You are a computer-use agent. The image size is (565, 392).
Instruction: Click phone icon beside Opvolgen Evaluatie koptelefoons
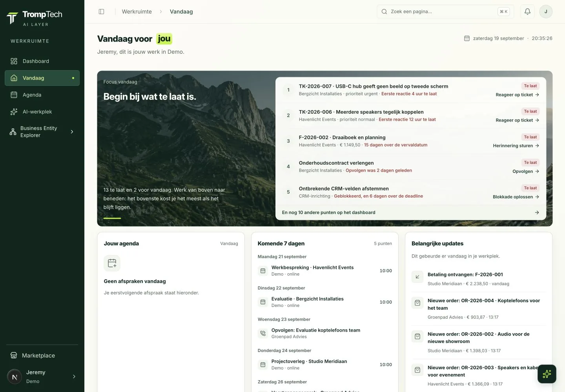[263, 333]
